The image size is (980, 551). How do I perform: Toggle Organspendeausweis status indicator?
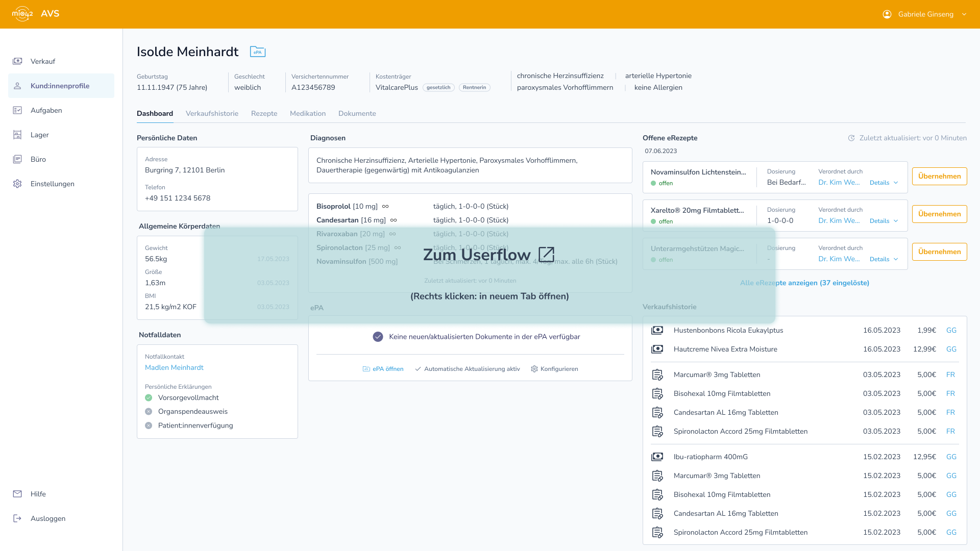pos(149,412)
